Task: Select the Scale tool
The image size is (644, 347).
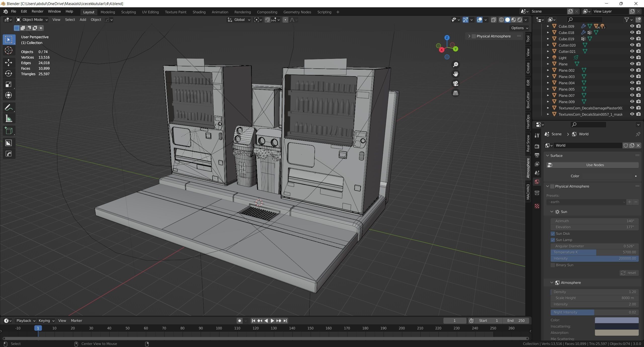Action: point(9,84)
